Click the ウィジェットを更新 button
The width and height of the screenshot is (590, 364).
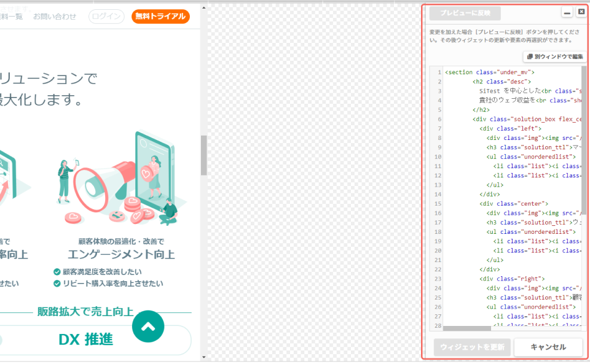(472, 347)
